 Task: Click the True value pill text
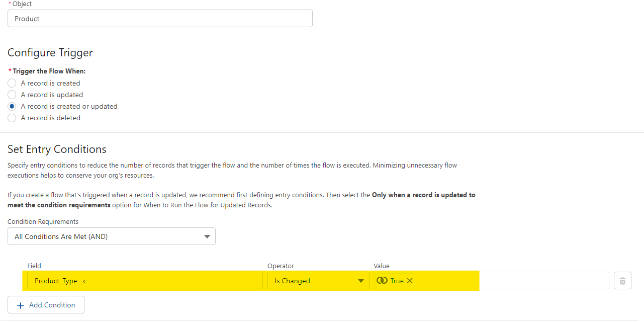[397, 281]
